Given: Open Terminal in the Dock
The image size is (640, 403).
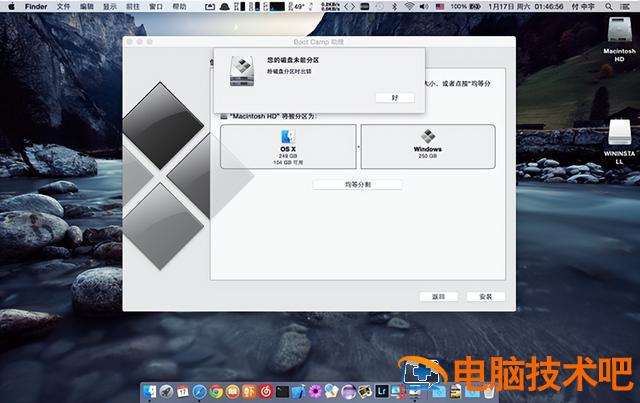Looking at the screenshot, I should click(x=282, y=391).
